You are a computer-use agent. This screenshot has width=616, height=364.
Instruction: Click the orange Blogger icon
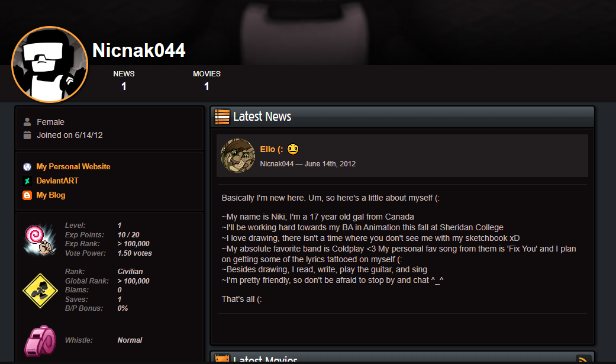point(27,195)
